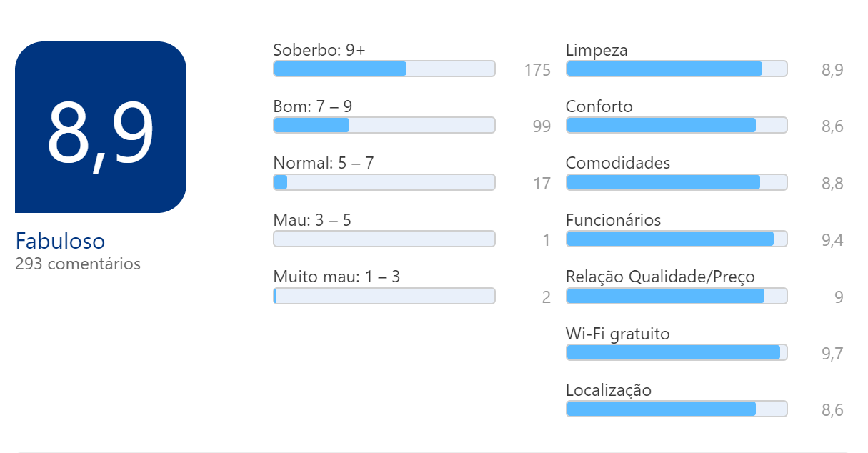
Task: Click the 8,9 overall score badge
Action: (101, 127)
